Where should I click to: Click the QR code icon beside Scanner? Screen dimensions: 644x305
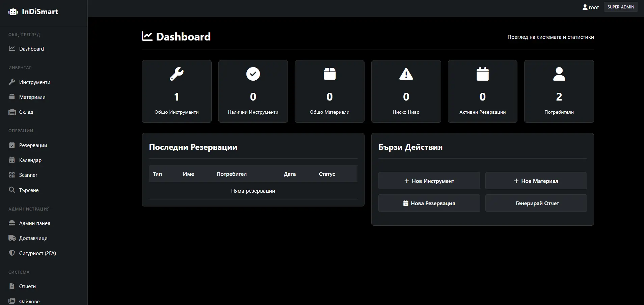12,175
